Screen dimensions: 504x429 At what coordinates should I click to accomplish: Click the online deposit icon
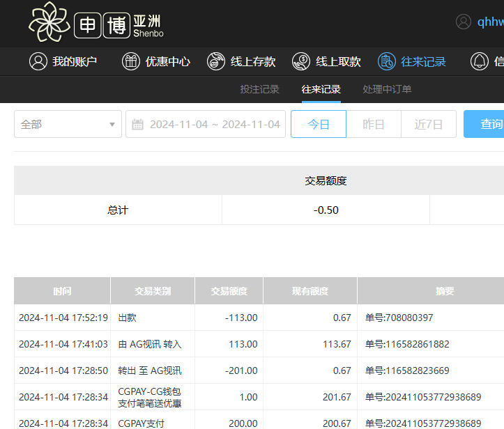point(216,61)
